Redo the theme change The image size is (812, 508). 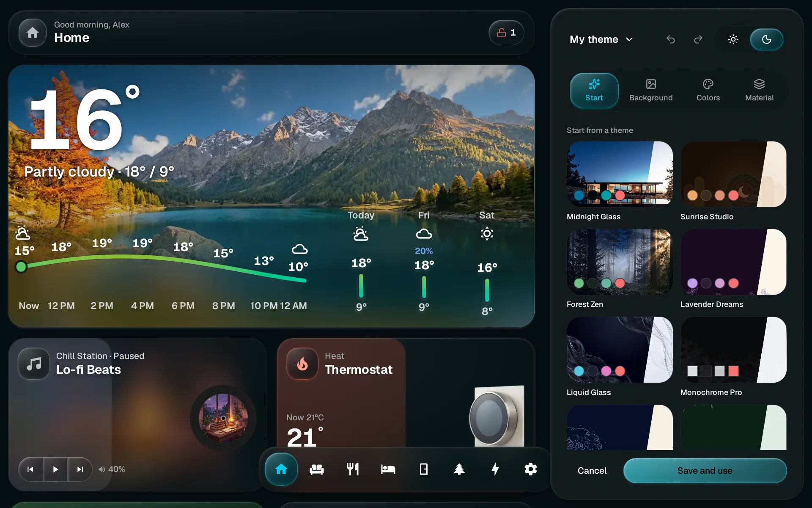698,39
